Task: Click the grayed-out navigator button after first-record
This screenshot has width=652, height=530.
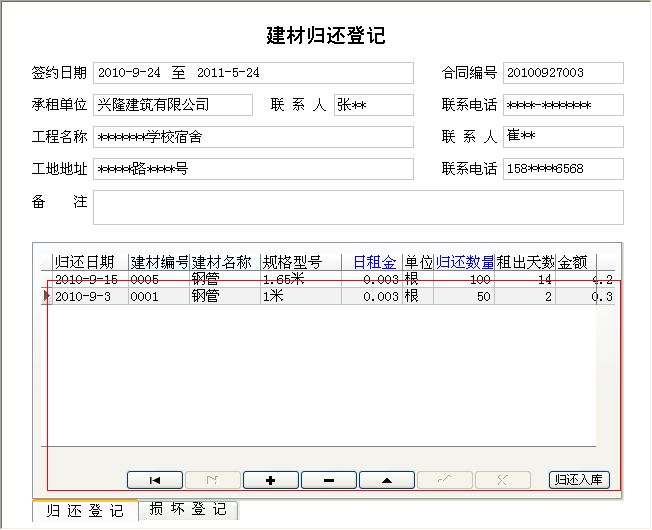Action: click(x=213, y=480)
